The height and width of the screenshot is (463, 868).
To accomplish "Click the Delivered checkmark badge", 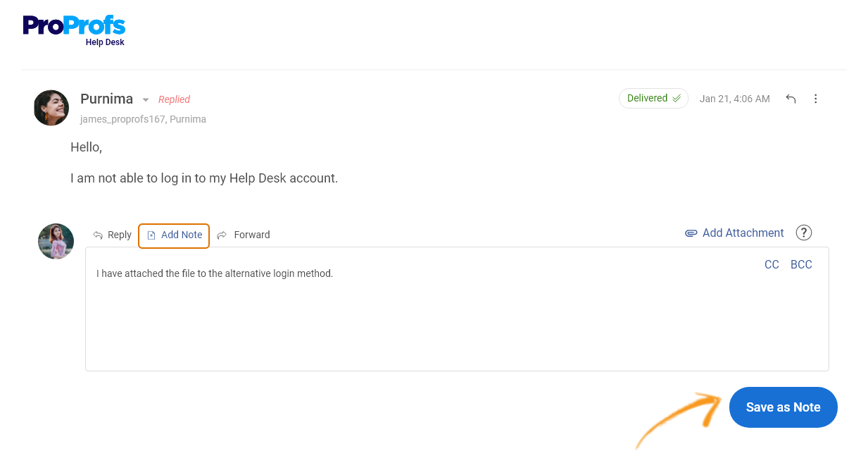I will click(653, 98).
